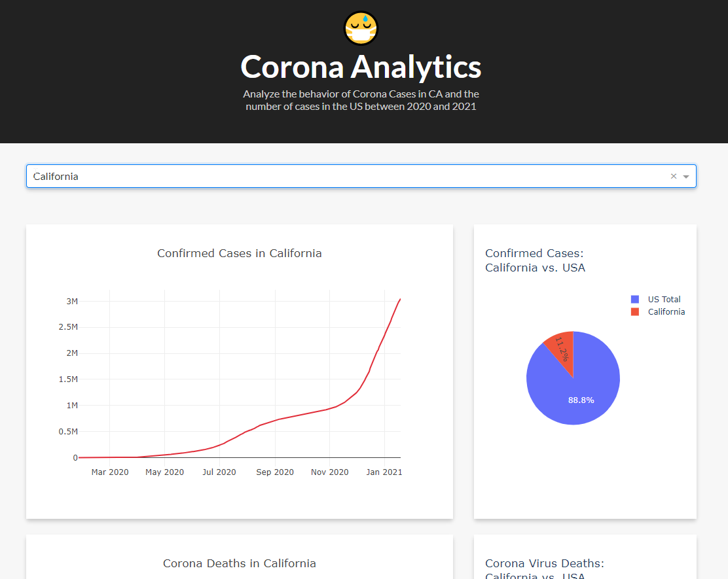Click the blue US Total legend swatch
Viewport: 728px width, 579px height.
634,299
